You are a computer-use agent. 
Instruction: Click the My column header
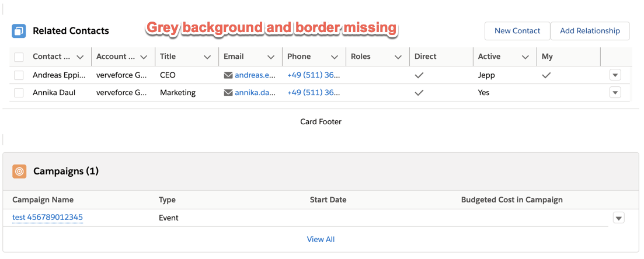coord(548,57)
